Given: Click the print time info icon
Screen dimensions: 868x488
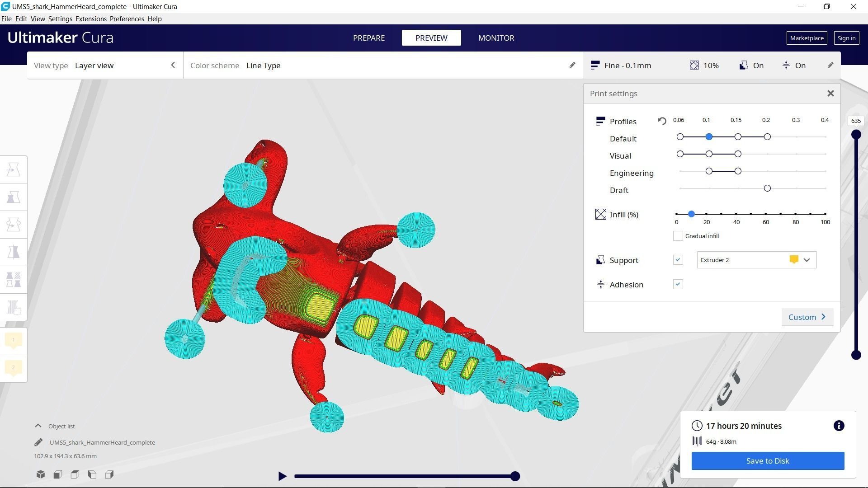Looking at the screenshot, I should [x=839, y=426].
